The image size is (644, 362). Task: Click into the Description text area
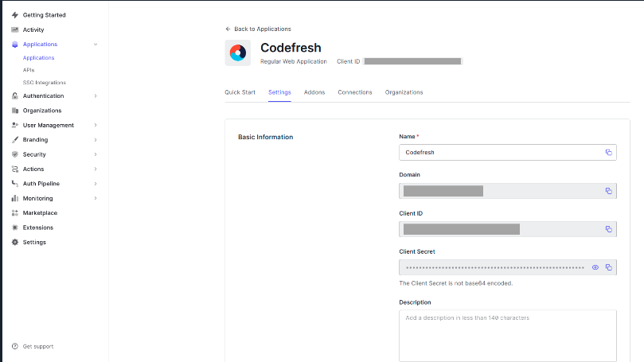507,335
